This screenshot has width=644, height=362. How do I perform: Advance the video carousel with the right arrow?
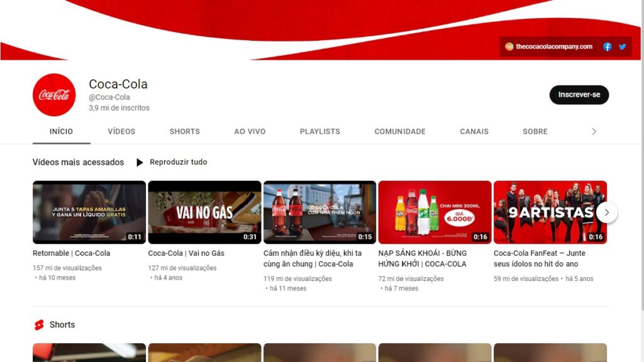click(607, 212)
